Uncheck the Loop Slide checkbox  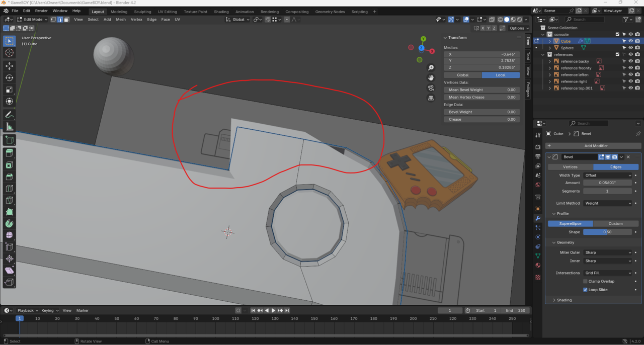point(585,290)
